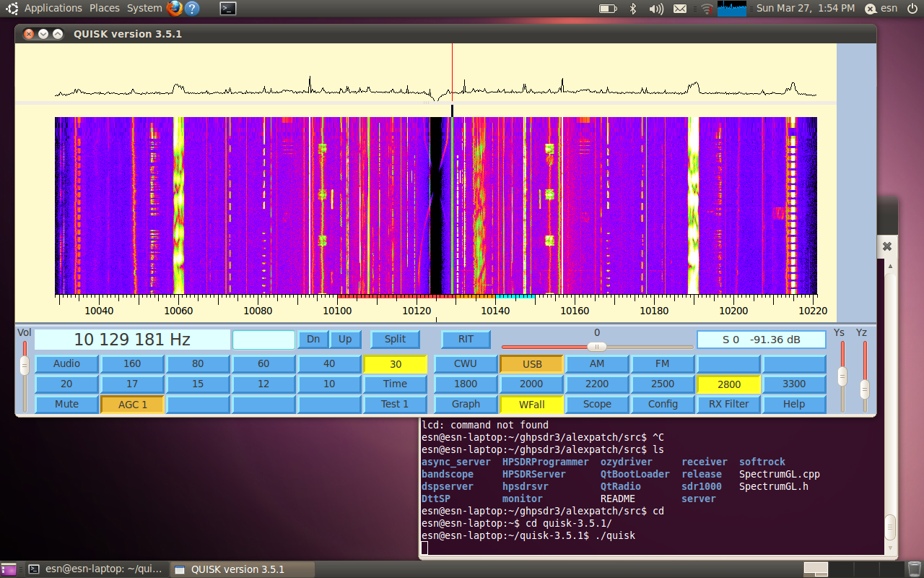The height and width of the screenshot is (578, 924).
Task: Select the 40 meter band
Action: (329, 363)
